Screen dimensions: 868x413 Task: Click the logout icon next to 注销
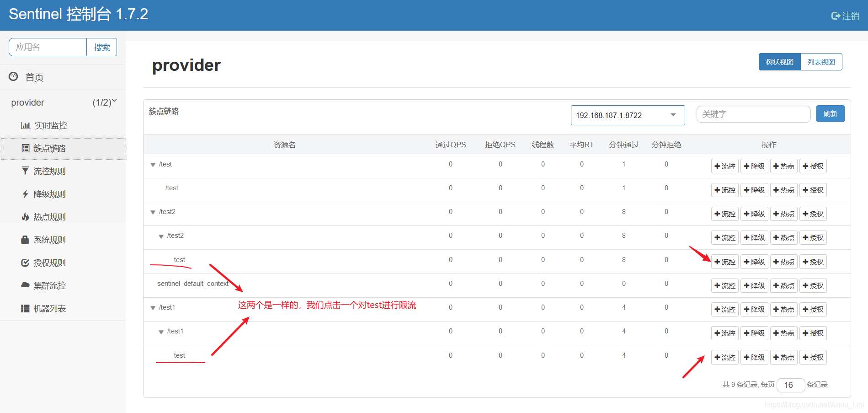(x=836, y=16)
